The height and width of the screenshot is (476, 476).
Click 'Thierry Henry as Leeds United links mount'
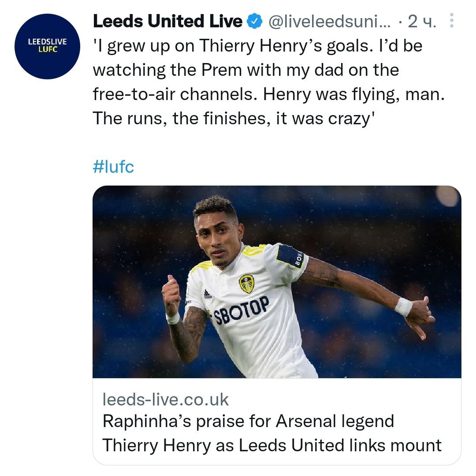point(271,445)
